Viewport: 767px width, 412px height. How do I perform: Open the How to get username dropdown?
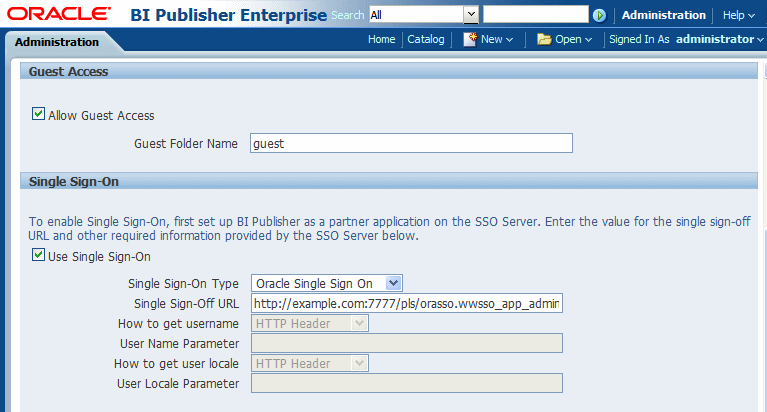click(310, 323)
